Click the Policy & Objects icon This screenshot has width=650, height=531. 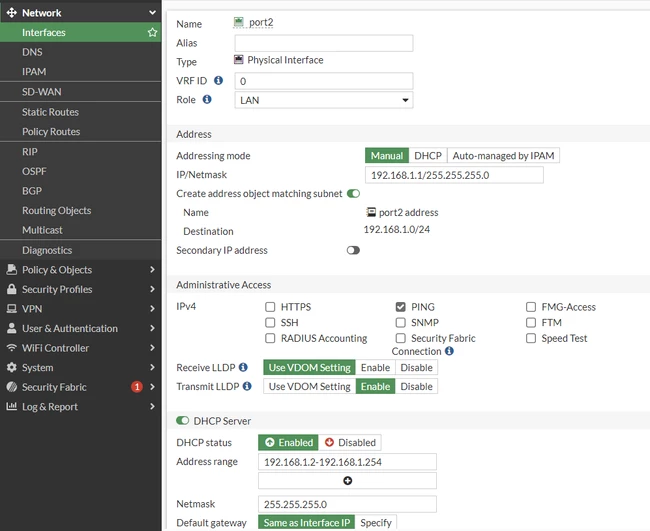tap(12, 269)
